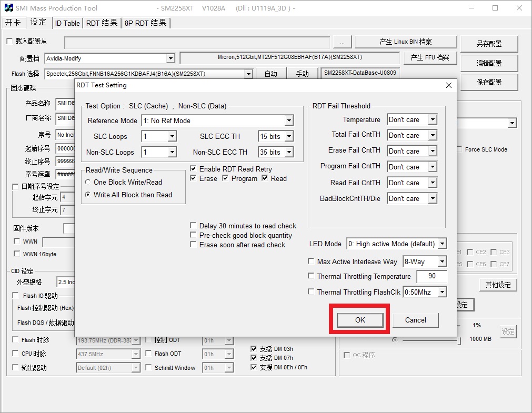
Task: Switch to the ID Table tab
Action: [x=67, y=23]
